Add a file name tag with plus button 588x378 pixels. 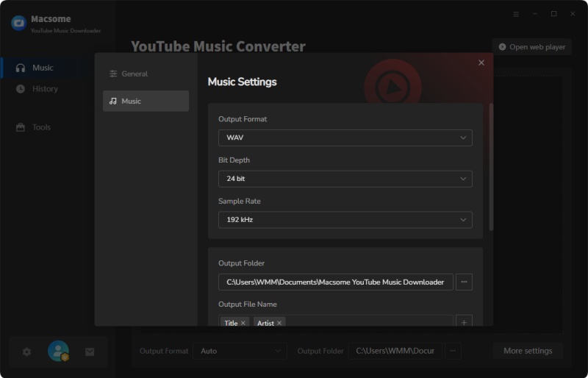[464, 322]
